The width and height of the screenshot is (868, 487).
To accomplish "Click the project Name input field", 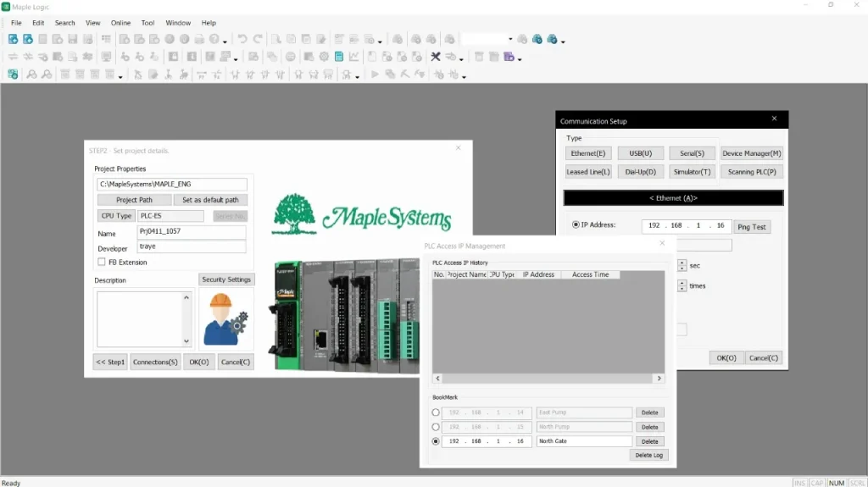I will [192, 231].
